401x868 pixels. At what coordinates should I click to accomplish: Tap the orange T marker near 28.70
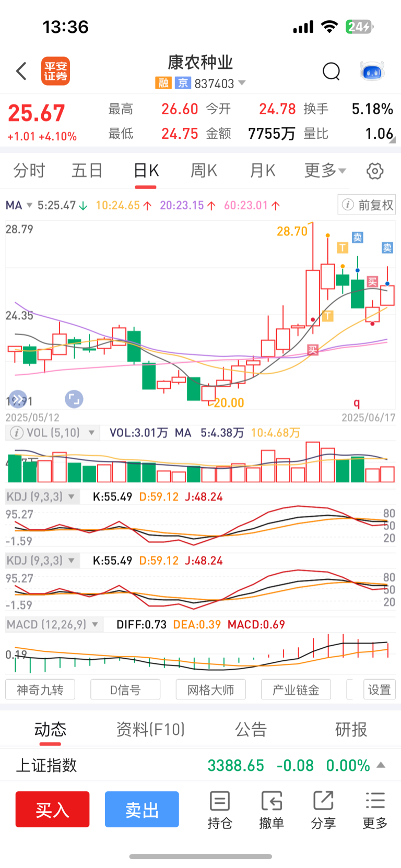click(x=343, y=247)
